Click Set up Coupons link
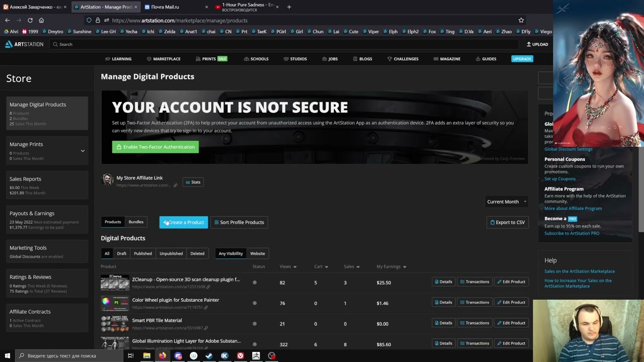The image size is (644, 362). [x=560, y=179]
